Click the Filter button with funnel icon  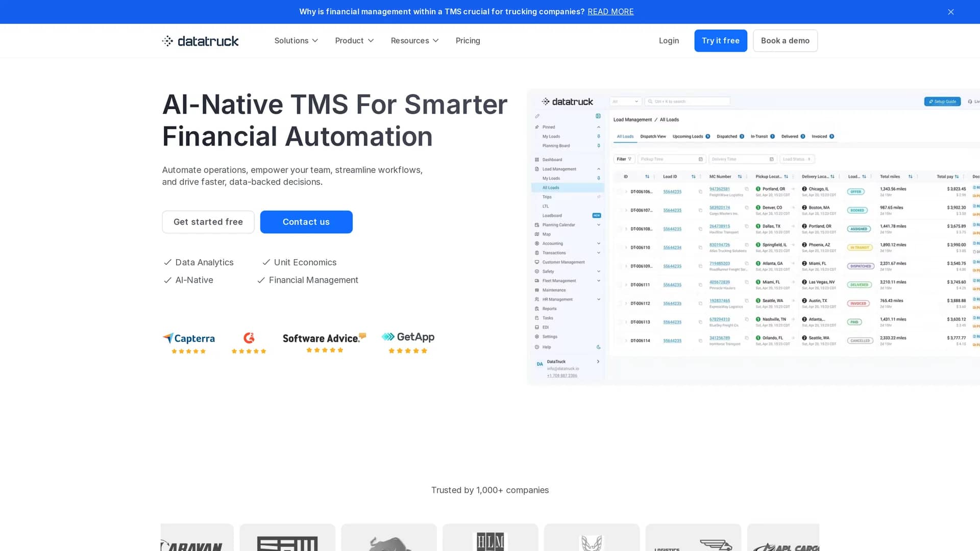[x=624, y=159]
